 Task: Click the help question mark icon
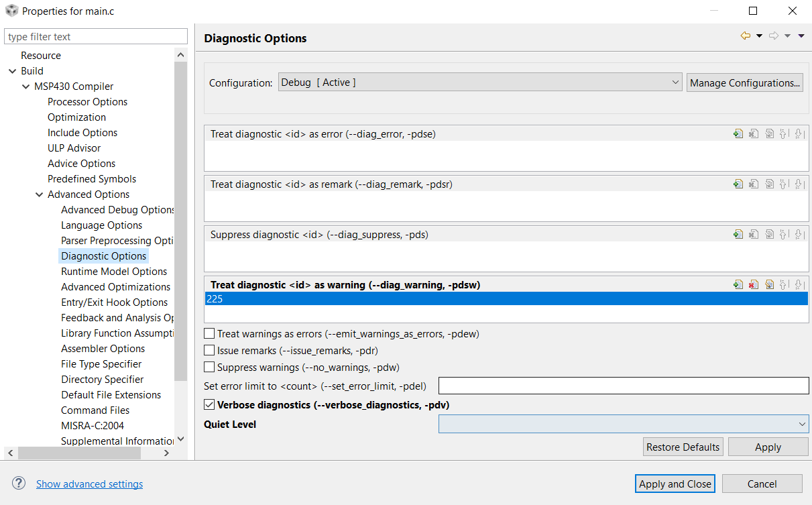tap(19, 484)
